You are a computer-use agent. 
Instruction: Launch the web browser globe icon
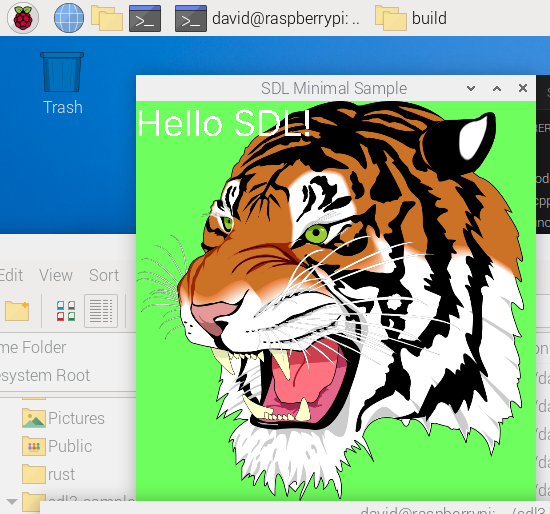pos(69,18)
